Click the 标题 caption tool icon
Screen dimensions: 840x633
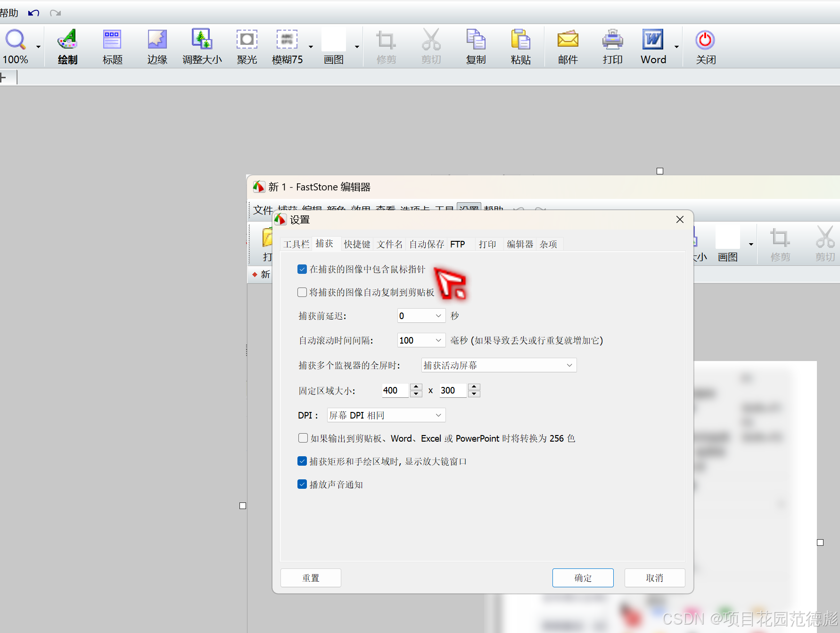tap(112, 40)
